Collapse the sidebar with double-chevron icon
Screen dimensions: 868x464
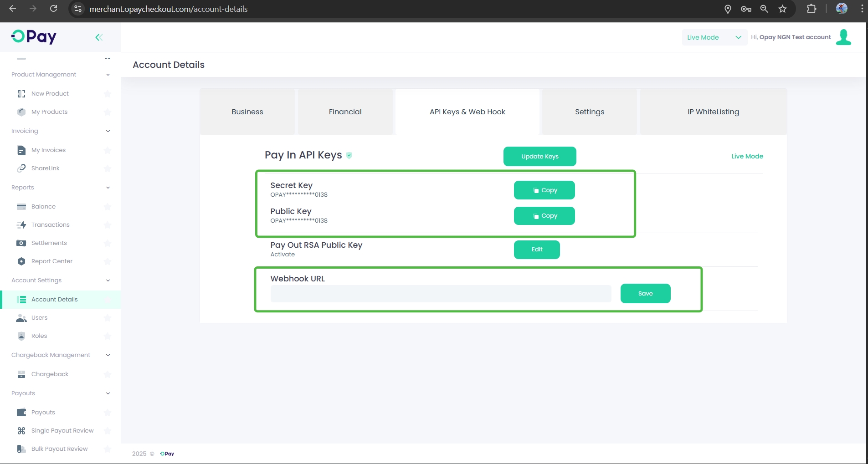click(x=99, y=37)
